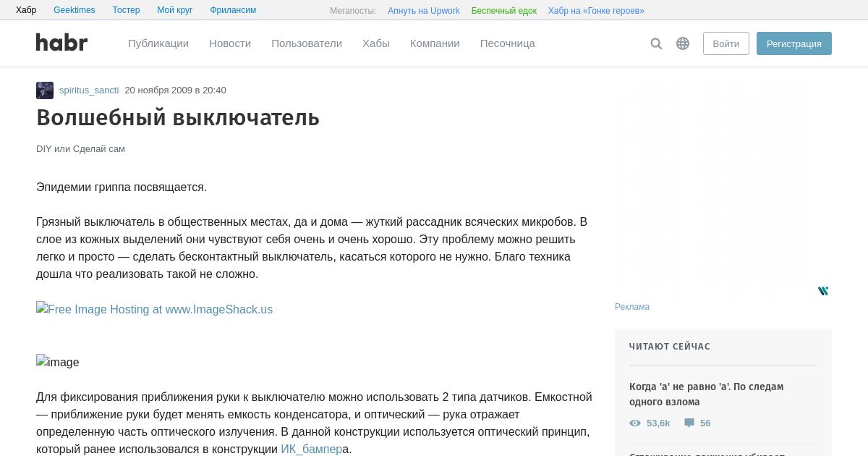The height and width of the screenshot is (456, 868).
Task: Go to Пользователи page
Action: coord(307,43)
